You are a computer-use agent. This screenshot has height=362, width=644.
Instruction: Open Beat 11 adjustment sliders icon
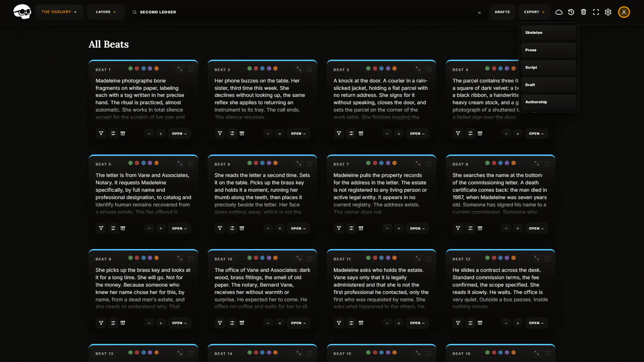click(351, 323)
